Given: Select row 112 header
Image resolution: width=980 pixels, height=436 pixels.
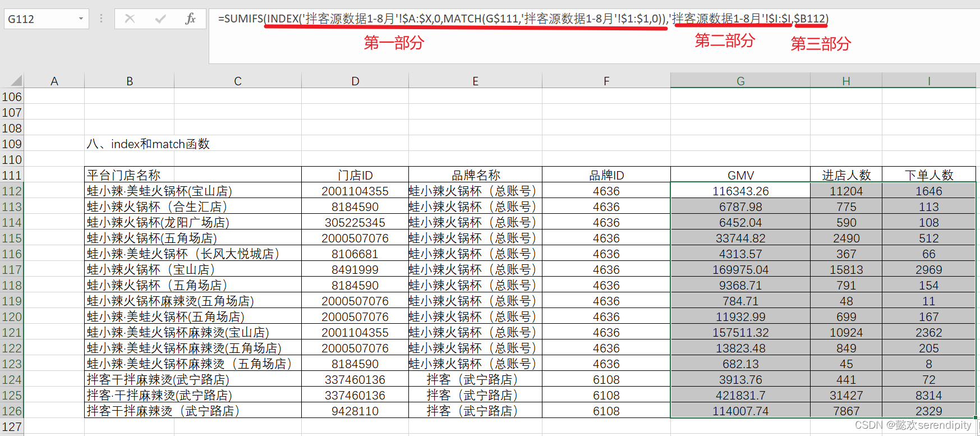Looking at the screenshot, I should [12, 191].
